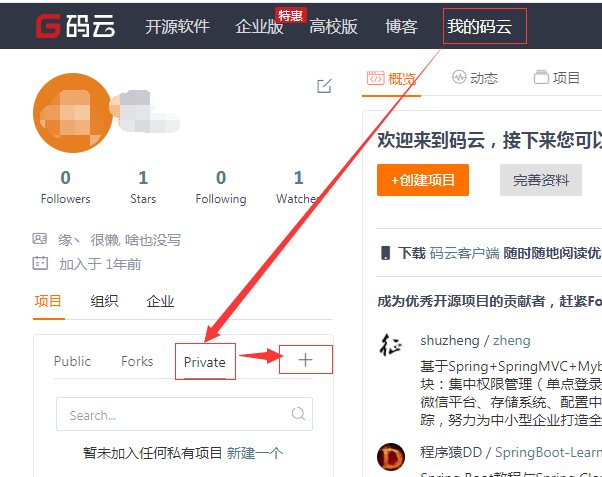Viewport: 602px width, 477px height.
Task: Click the bio text 缘、很懒, 啥也没写
Action: click(x=119, y=240)
